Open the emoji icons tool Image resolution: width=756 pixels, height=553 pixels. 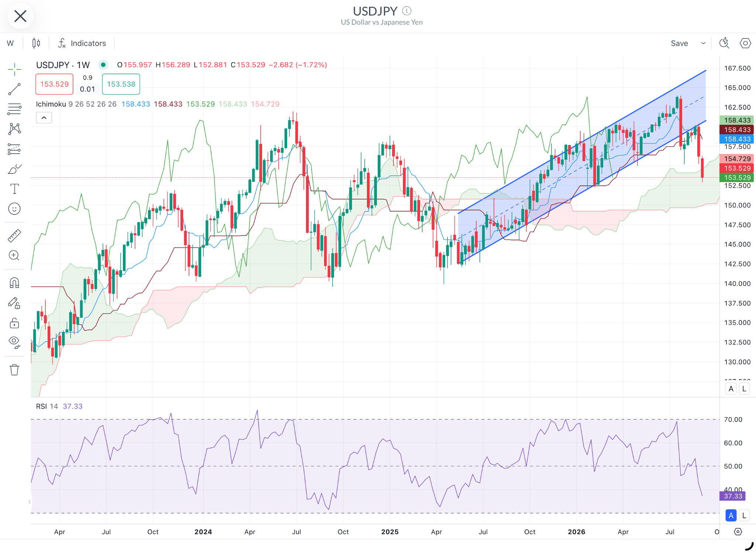[x=14, y=209]
